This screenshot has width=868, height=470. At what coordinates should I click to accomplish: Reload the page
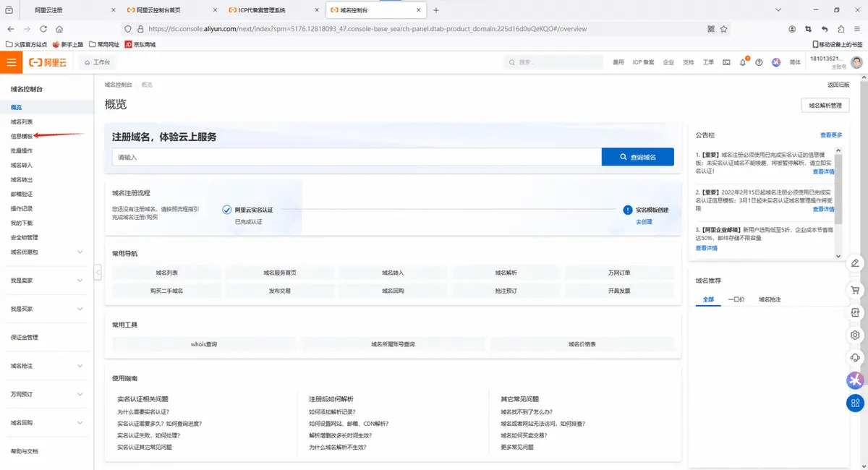point(43,29)
